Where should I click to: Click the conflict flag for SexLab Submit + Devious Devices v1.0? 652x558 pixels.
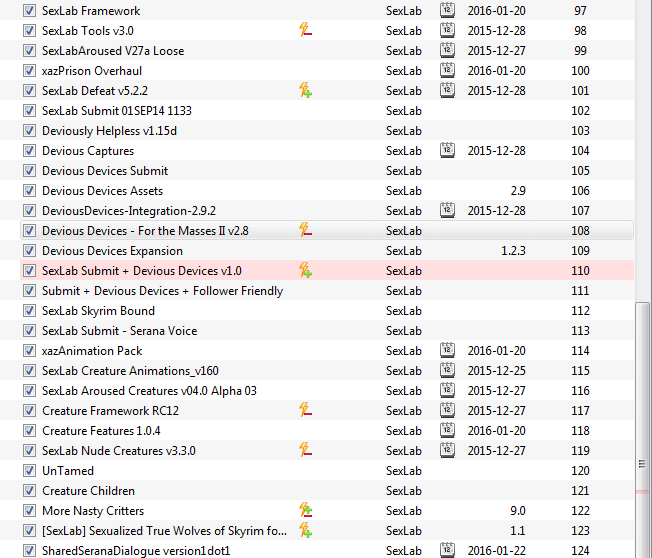click(305, 270)
